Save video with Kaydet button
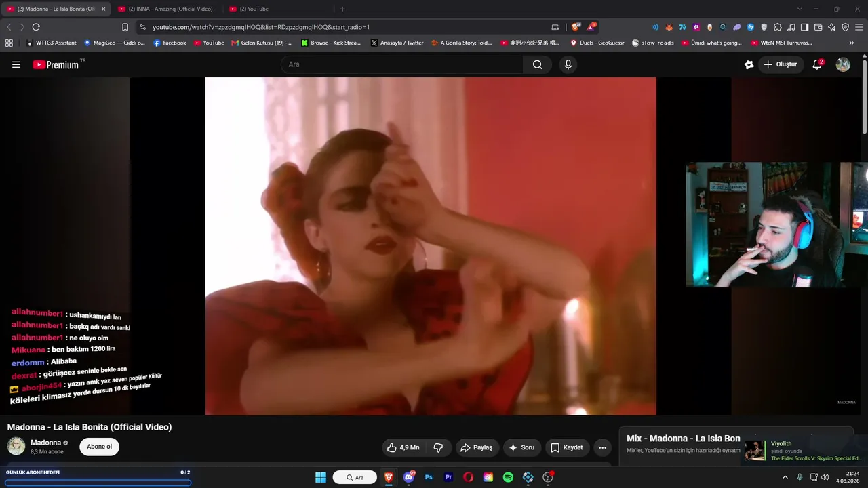 pyautogui.click(x=567, y=447)
